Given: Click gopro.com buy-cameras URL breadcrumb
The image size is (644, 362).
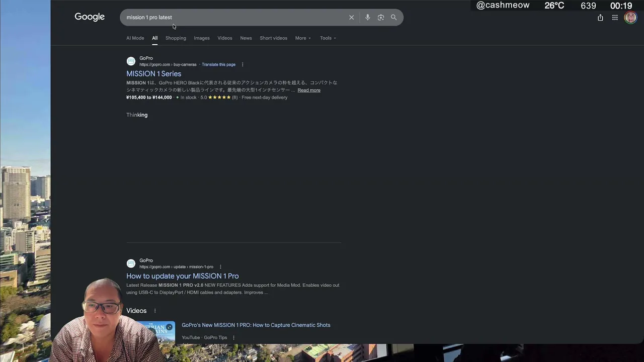Looking at the screenshot, I should click(x=168, y=65).
